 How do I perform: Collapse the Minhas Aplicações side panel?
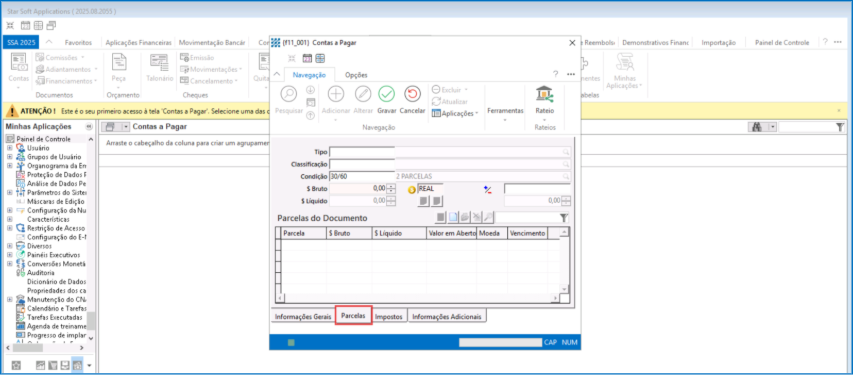tap(89, 127)
